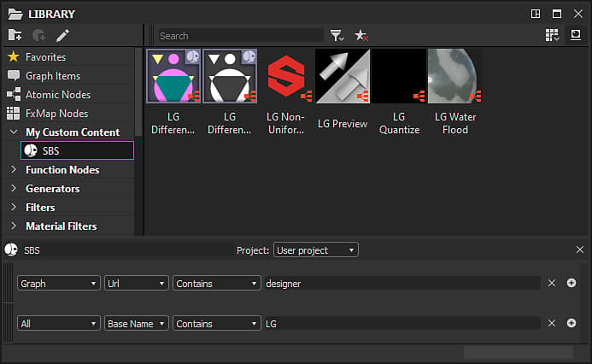
Task: Select the LG Water Flood thumbnail
Action: point(455,92)
